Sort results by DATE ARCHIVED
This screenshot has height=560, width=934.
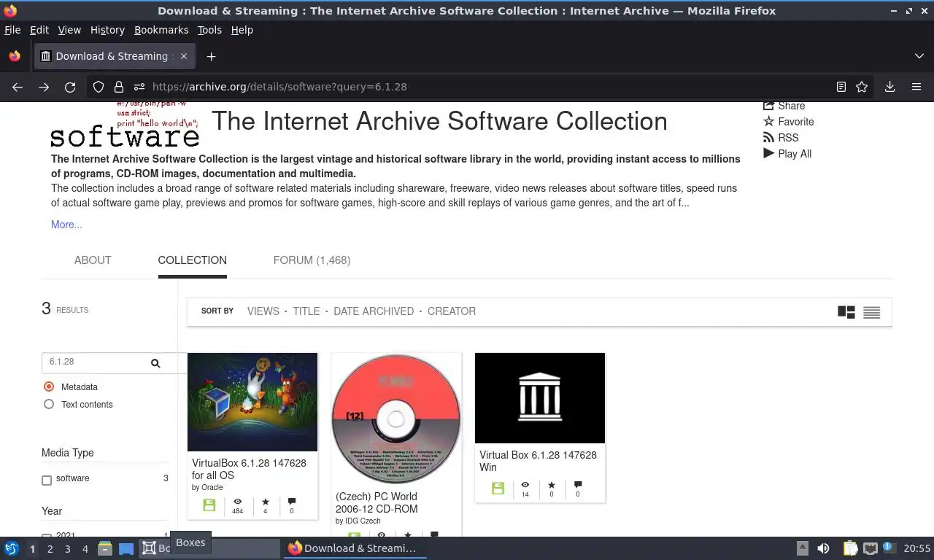pyautogui.click(x=374, y=311)
